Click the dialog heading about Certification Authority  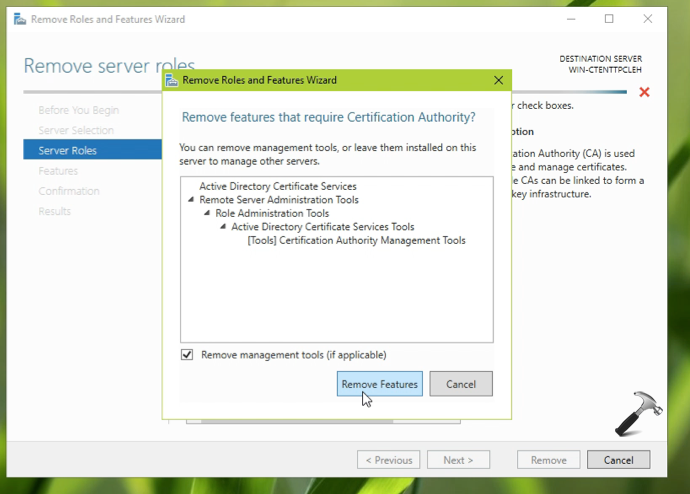pos(328,117)
